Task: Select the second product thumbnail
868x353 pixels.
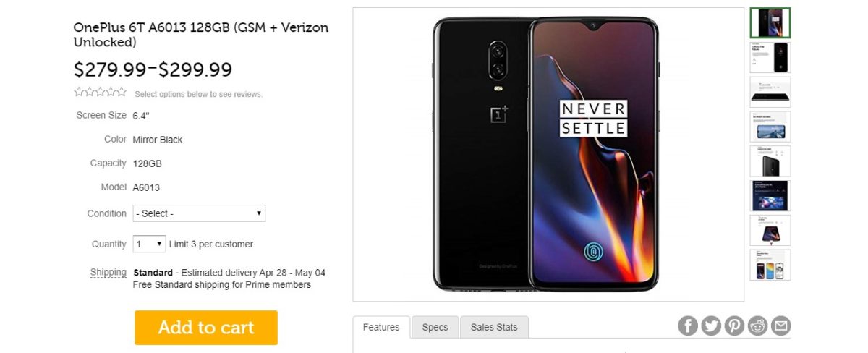Action: pyautogui.click(x=770, y=58)
